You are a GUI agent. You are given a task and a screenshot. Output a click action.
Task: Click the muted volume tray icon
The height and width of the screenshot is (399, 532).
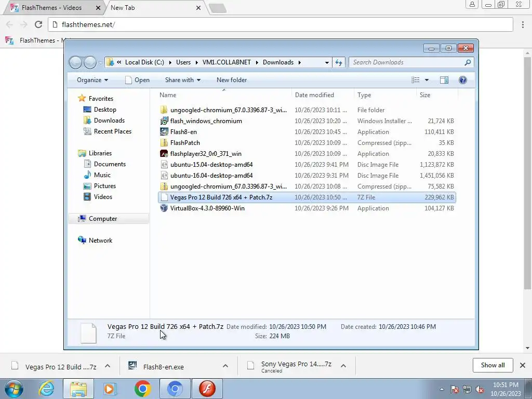pyautogui.click(x=480, y=389)
